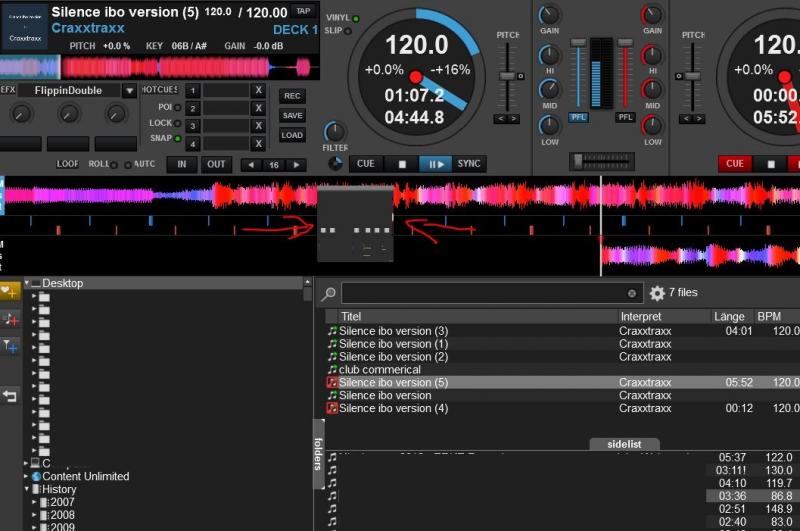Click the vertical folders tab
Screen dimensions: 800x531
pyautogui.click(x=318, y=454)
